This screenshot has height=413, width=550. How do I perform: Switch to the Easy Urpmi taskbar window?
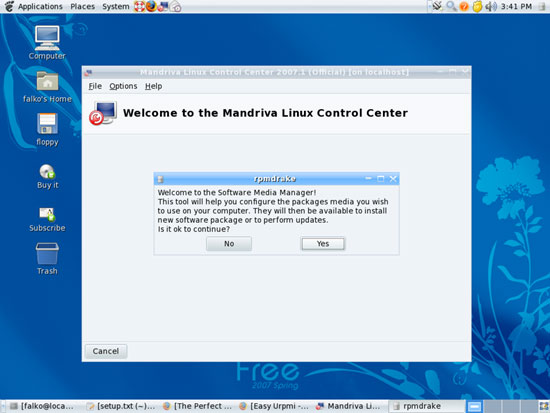click(x=274, y=406)
